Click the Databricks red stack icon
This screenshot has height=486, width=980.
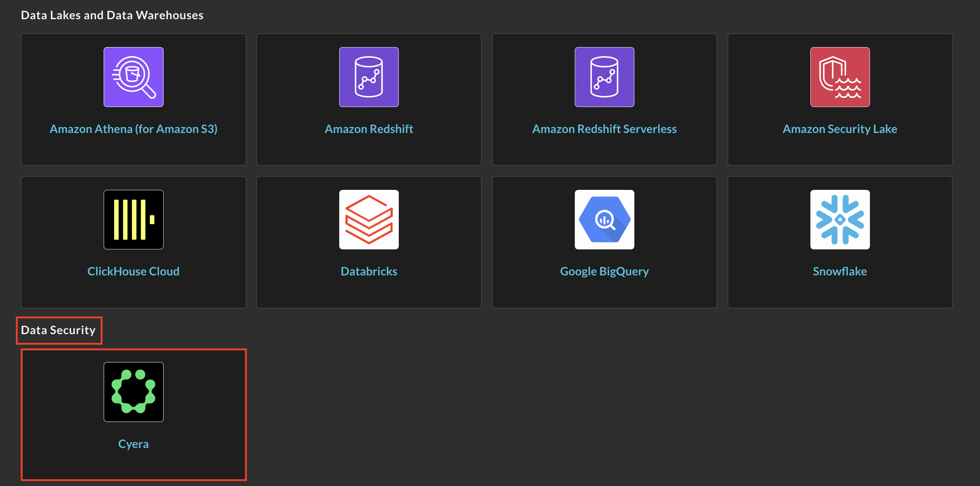coord(369,219)
